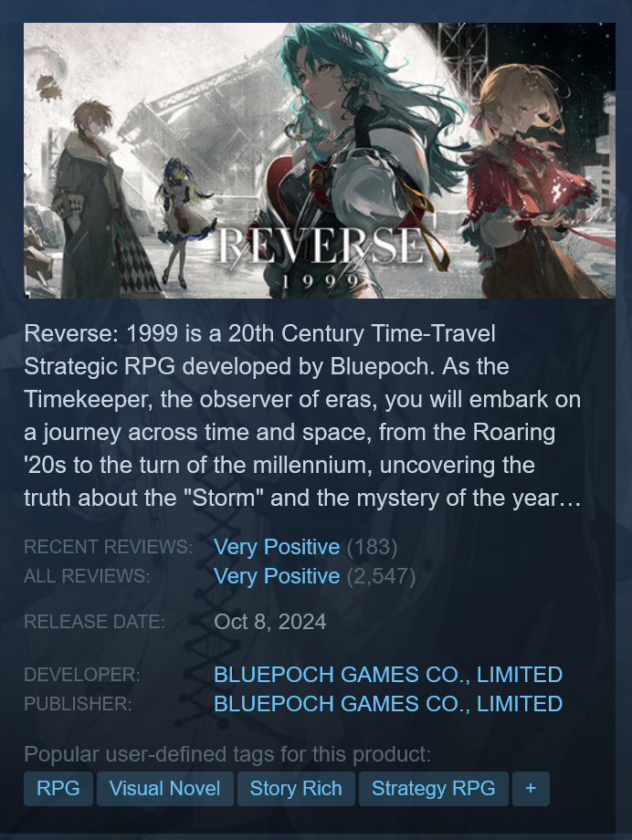
Task: Click the Recent Reviews label
Action: (x=109, y=547)
